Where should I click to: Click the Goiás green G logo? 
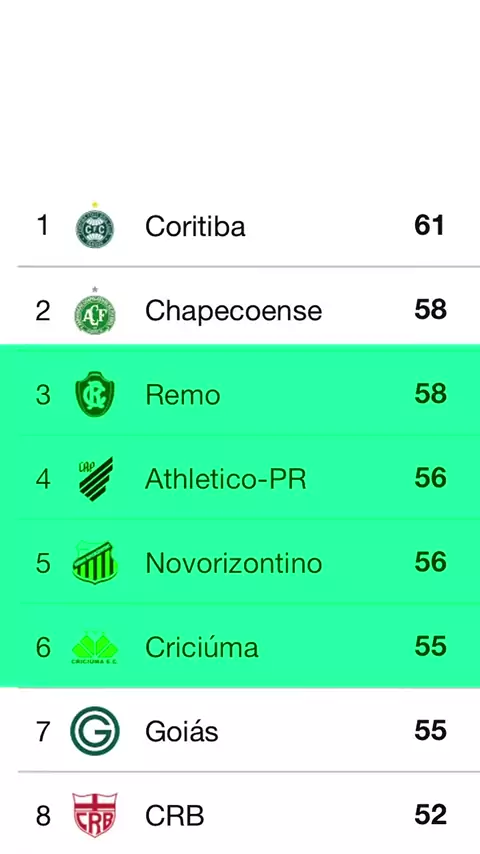[x=95, y=731]
